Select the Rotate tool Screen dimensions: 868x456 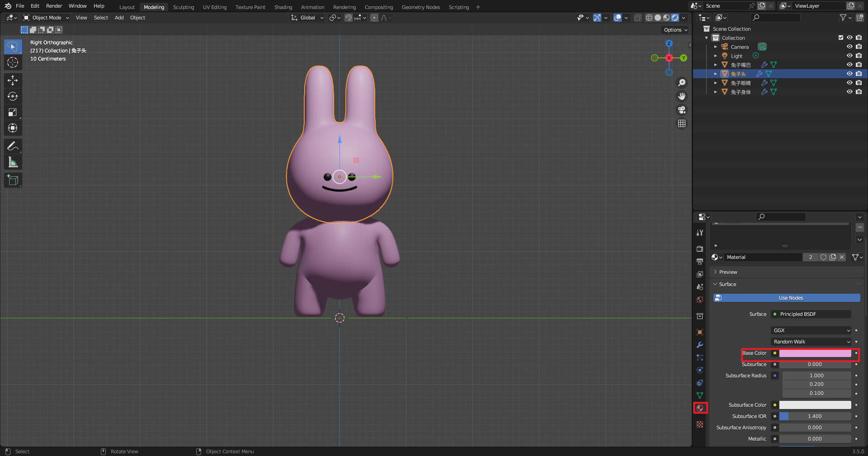point(13,96)
